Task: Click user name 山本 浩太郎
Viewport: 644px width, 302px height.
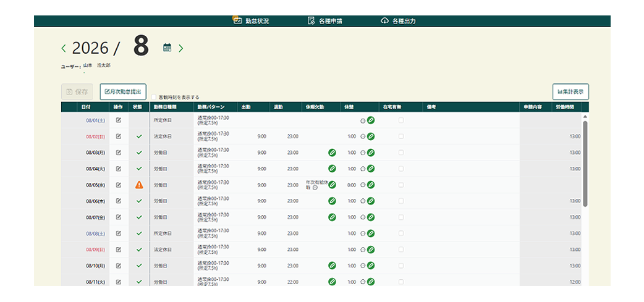Action: coord(97,65)
